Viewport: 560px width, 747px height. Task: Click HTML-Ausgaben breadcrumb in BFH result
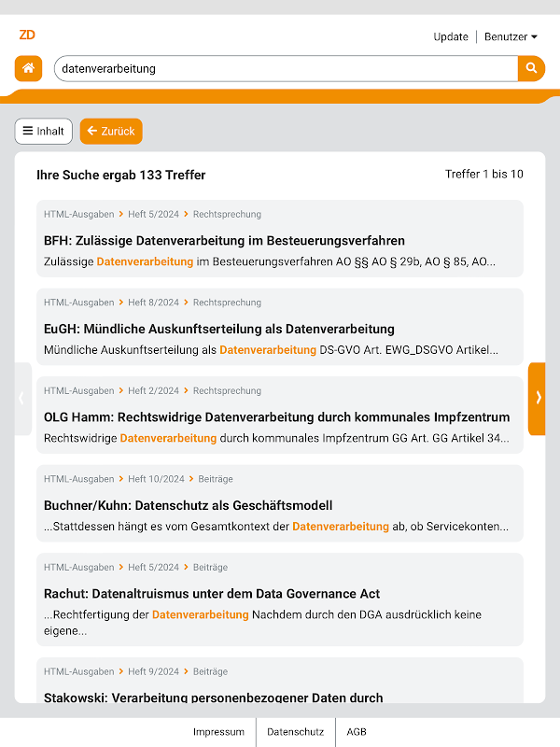79,215
